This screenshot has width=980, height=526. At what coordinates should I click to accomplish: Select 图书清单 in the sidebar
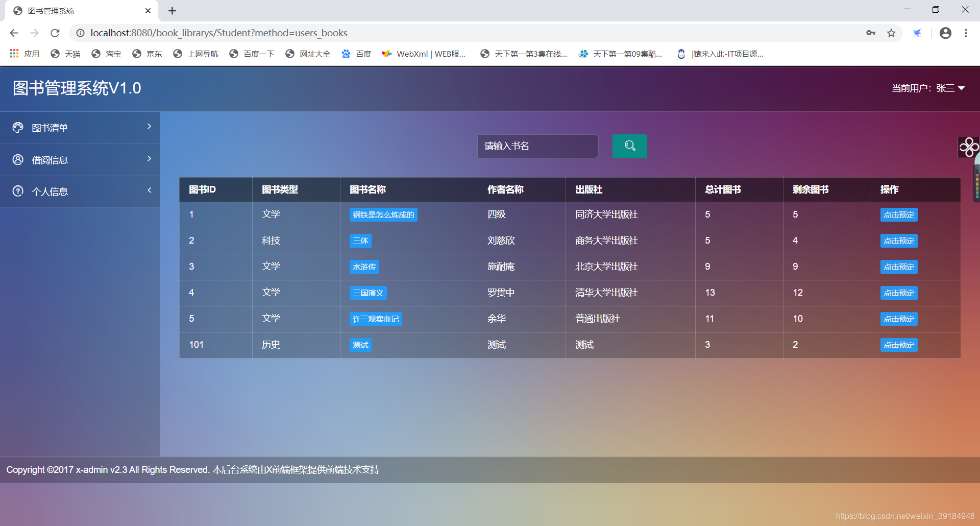(80, 128)
